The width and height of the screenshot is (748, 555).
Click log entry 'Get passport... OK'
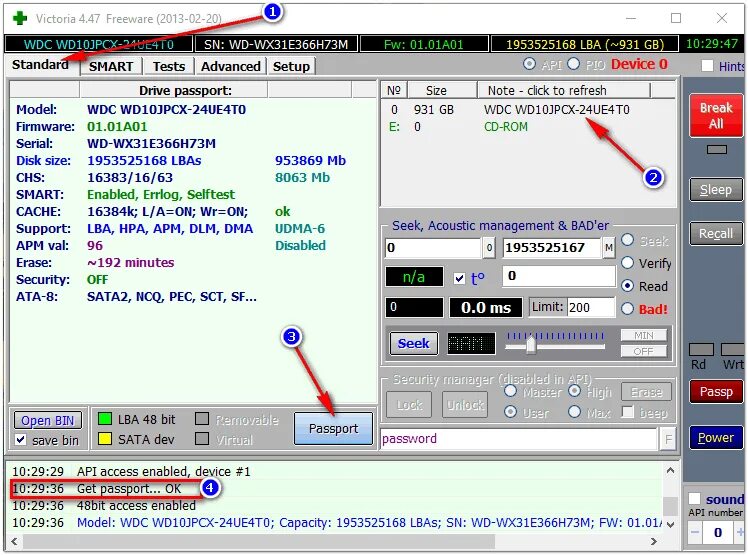129,489
